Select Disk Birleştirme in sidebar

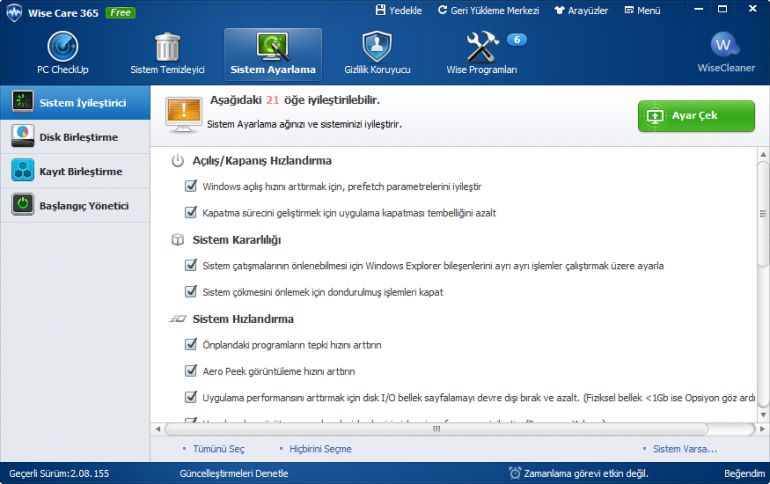(75, 137)
